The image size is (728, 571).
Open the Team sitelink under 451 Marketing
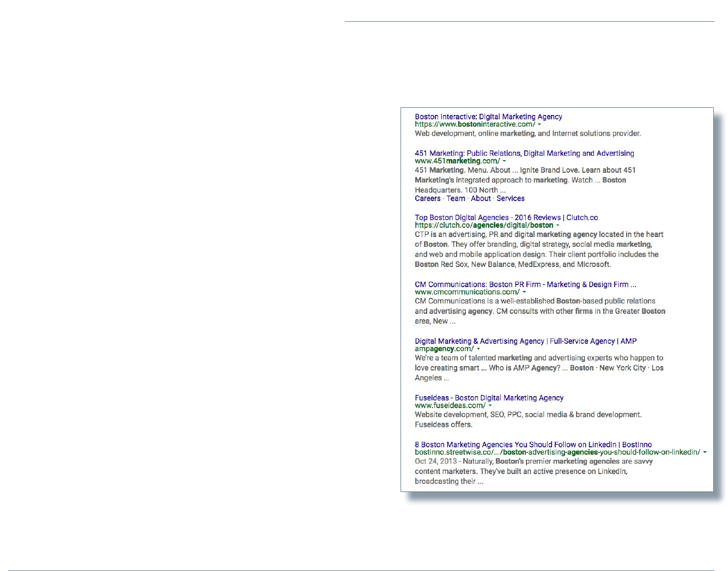456,198
